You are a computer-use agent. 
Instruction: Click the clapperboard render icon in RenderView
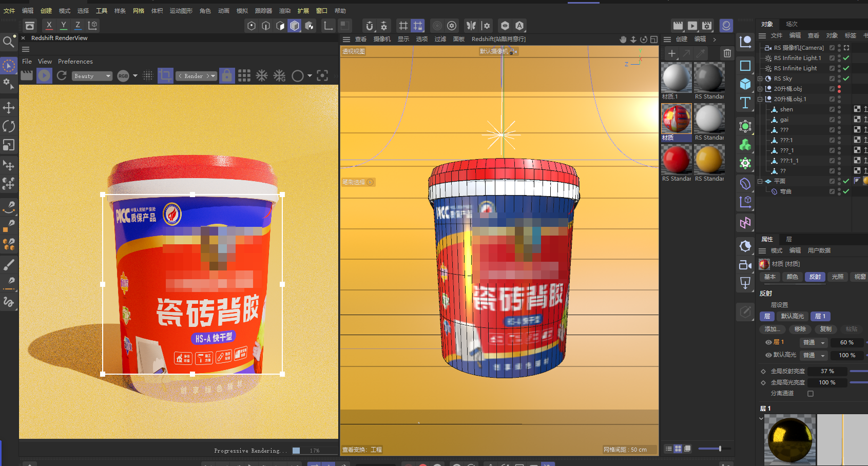pos(27,75)
